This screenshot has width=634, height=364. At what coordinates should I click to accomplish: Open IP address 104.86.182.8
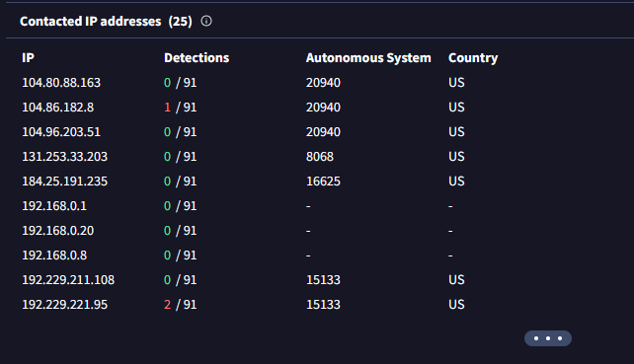point(58,108)
